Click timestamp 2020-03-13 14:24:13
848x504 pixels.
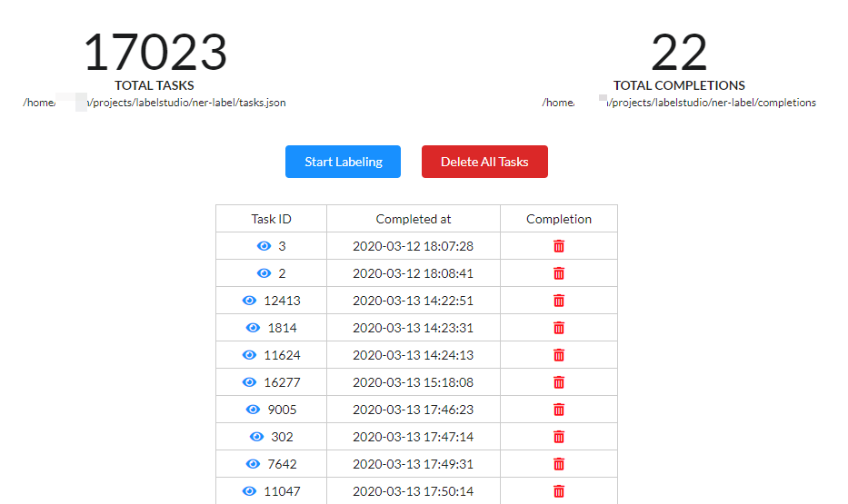coord(414,355)
